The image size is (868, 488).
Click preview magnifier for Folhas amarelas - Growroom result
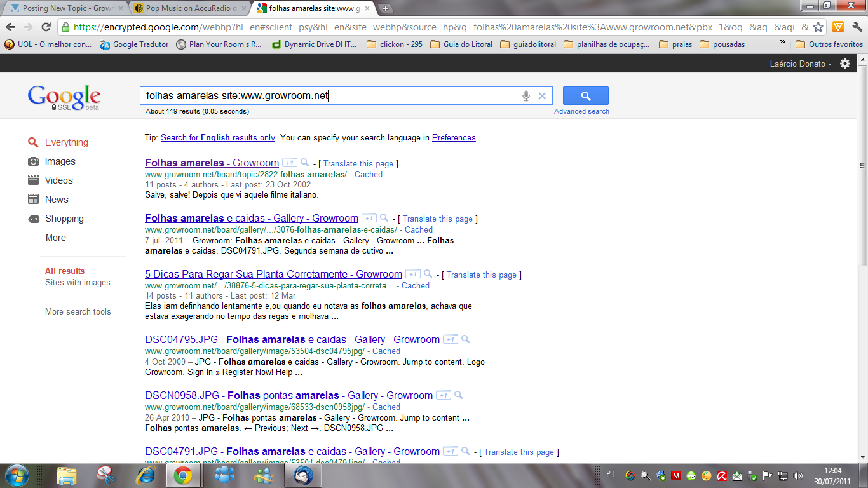click(305, 163)
